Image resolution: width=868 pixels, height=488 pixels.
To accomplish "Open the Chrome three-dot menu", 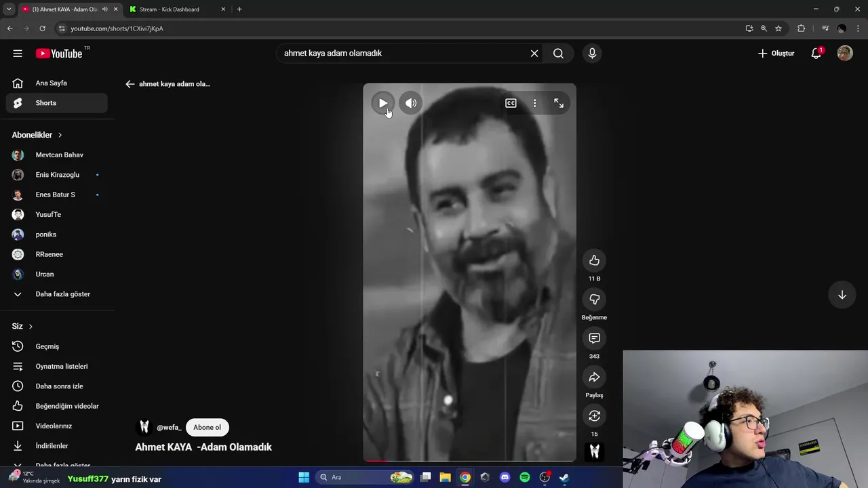I will (x=858, y=28).
